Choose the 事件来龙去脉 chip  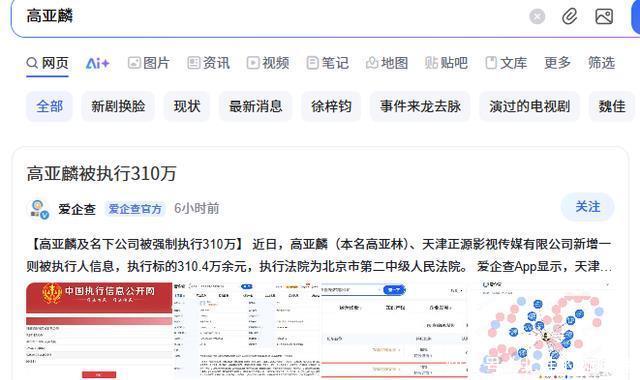click(x=420, y=107)
